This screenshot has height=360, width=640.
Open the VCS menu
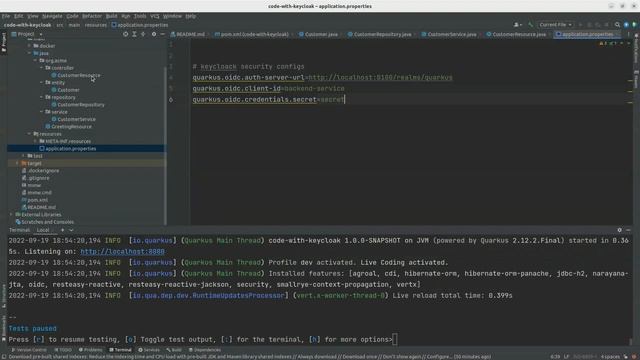[155, 16]
